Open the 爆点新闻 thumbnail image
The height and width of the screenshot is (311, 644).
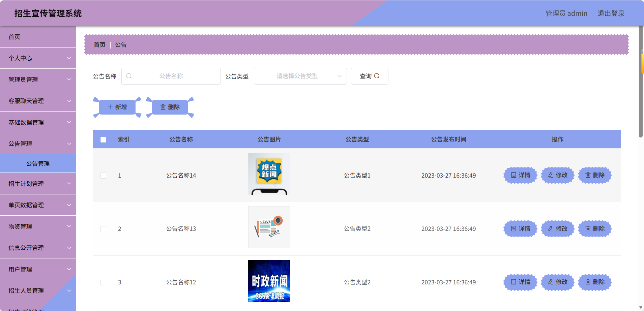click(269, 174)
